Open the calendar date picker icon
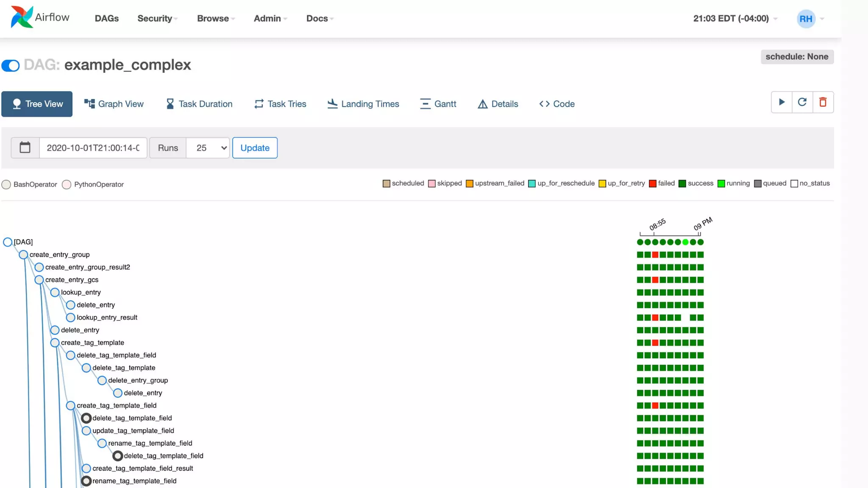The image size is (868, 488). point(25,148)
